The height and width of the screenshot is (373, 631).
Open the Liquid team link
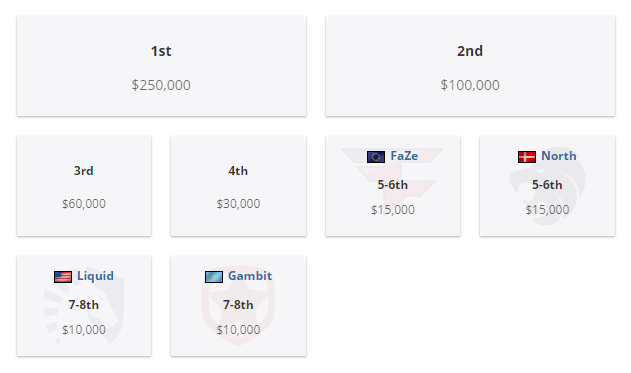[x=95, y=276]
